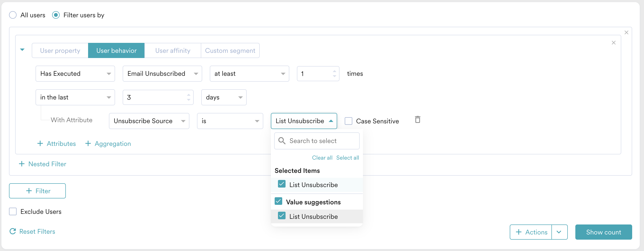Open the Email Unsubscribed event dropdown
Image resolution: width=644 pixels, height=251 pixels.
[x=162, y=73]
